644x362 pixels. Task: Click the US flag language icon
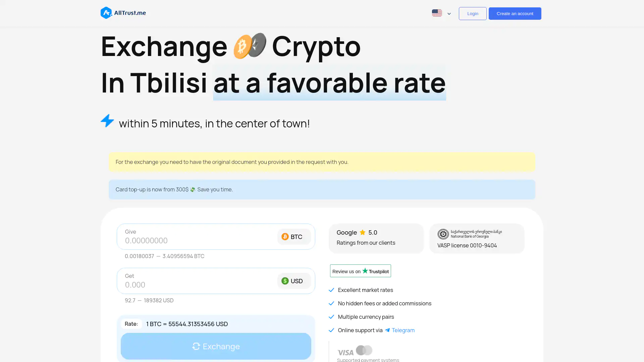(x=437, y=13)
